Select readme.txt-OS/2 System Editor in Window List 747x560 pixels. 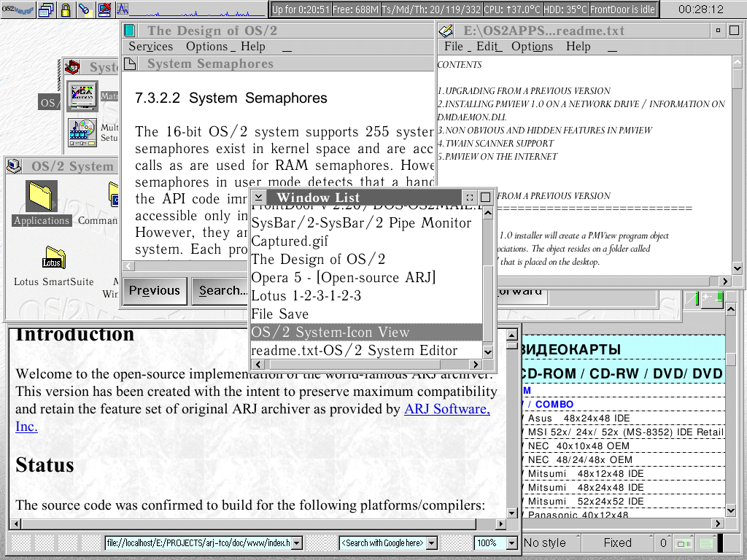[x=367, y=351]
